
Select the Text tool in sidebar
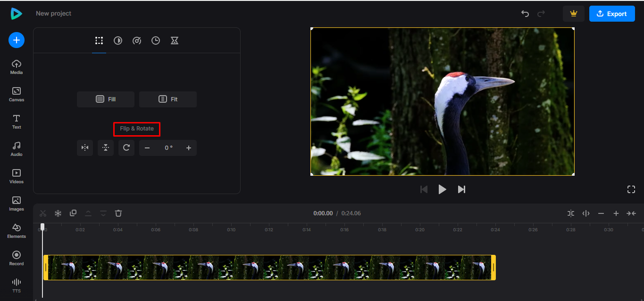pos(17,121)
